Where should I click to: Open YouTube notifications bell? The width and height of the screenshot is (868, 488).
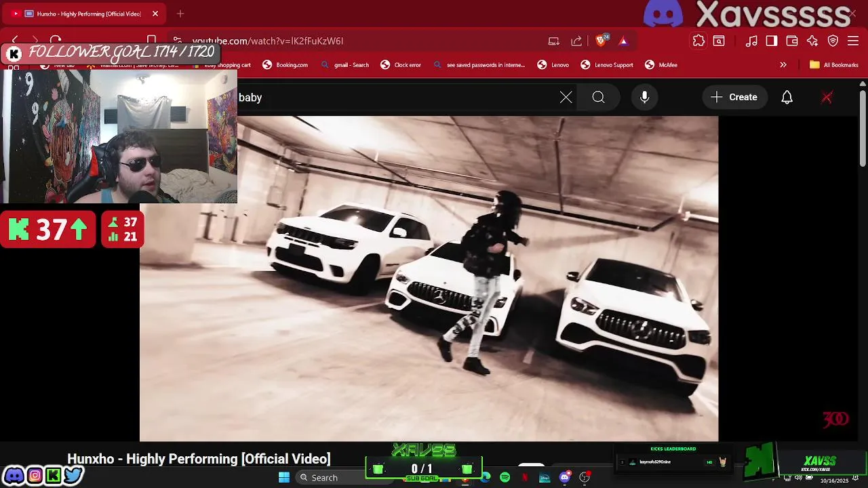(787, 97)
